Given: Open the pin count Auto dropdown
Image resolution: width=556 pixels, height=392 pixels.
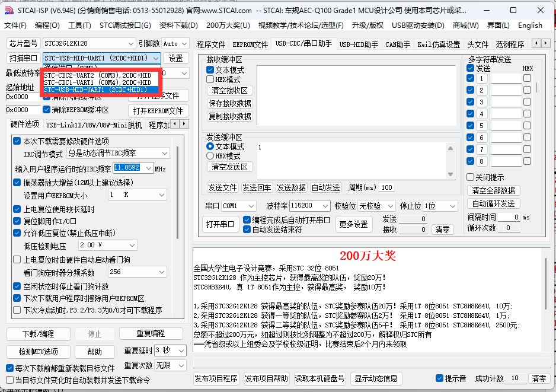Looking at the screenshot, I should point(184,44).
